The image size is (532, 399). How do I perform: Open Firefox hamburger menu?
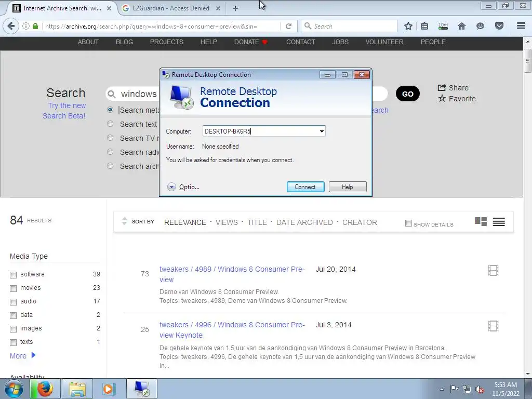(521, 26)
